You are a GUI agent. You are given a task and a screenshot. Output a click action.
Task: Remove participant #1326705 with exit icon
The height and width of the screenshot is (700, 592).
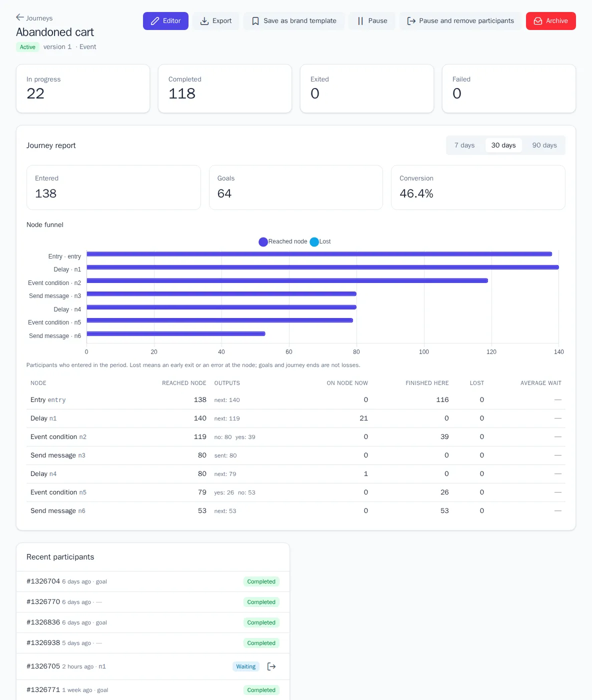[271, 666]
